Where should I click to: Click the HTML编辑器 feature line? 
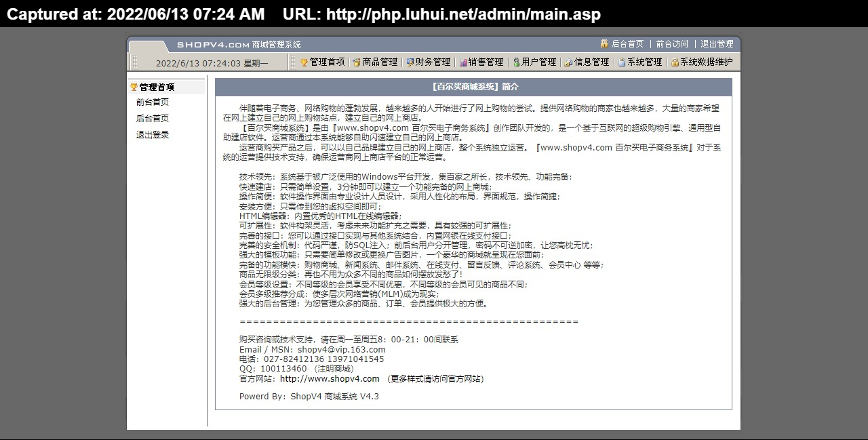(x=320, y=216)
